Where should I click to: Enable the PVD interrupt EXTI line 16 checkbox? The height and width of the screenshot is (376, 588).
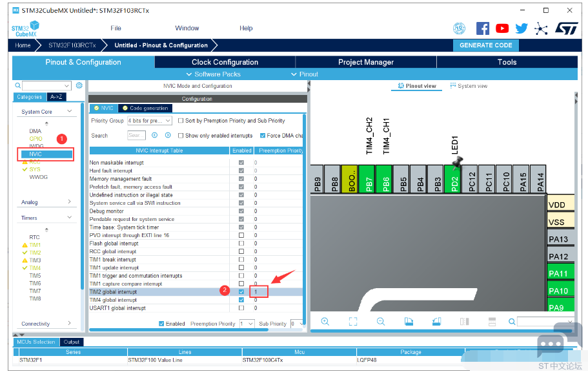241,235
